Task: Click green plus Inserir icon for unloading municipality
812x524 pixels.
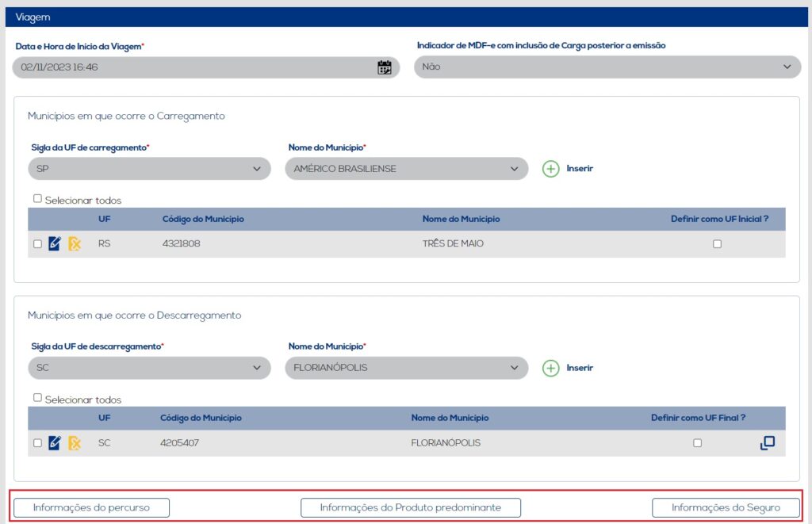Action: (x=551, y=368)
